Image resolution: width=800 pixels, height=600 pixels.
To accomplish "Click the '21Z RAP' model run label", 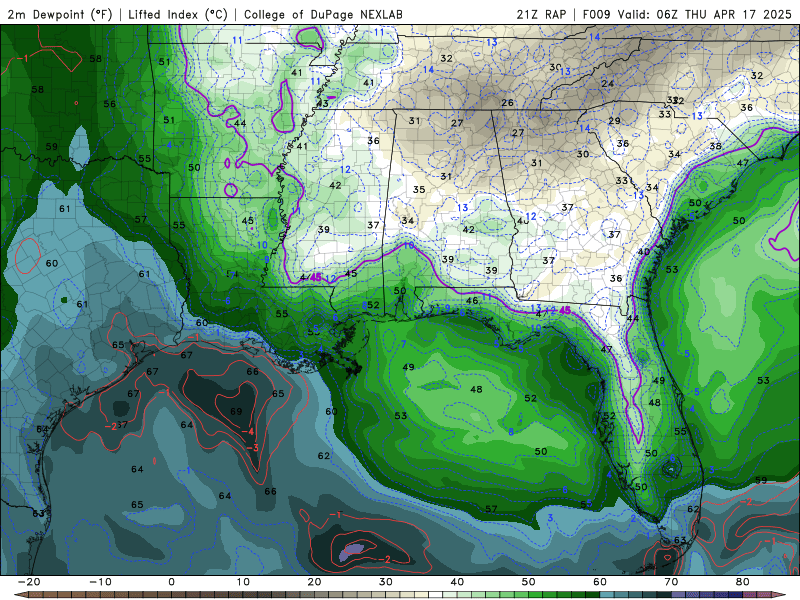I will coord(541,15).
